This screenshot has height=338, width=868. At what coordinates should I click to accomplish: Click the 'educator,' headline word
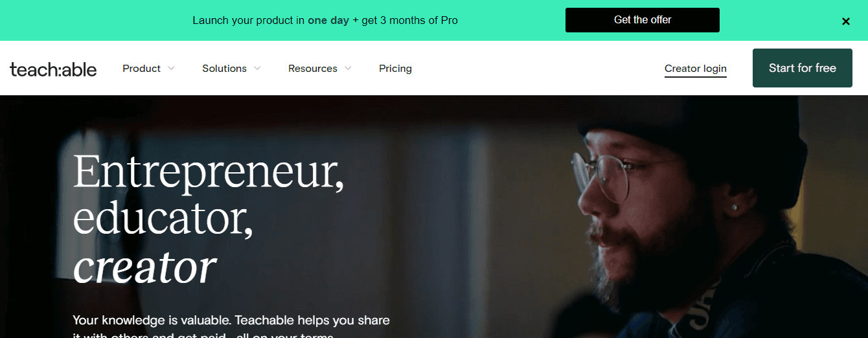pyautogui.click(x=163, y=219)
